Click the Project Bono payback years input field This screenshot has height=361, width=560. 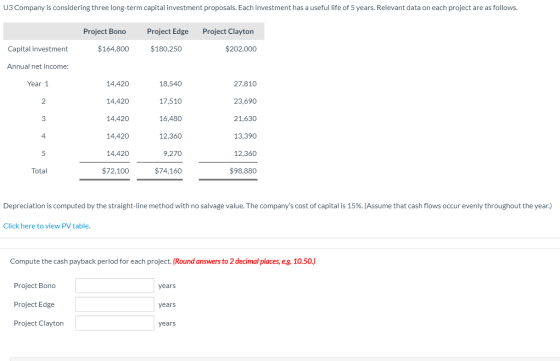[115, 286]
